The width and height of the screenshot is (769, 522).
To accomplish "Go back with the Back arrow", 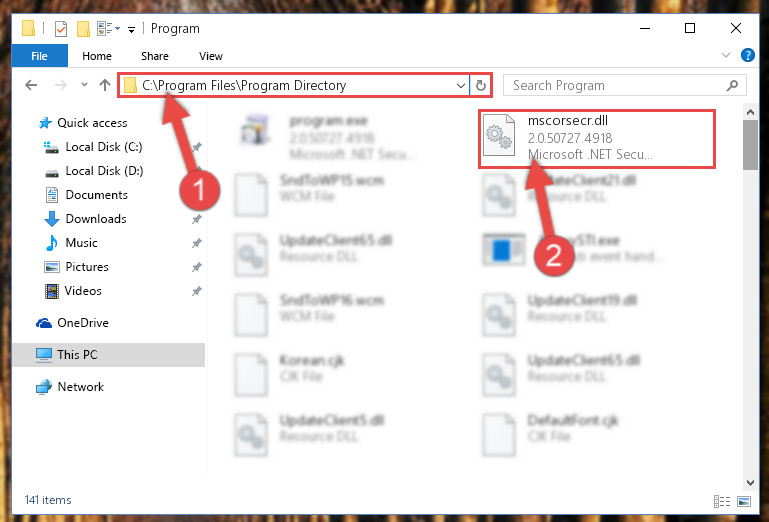I will pos(31,85).
